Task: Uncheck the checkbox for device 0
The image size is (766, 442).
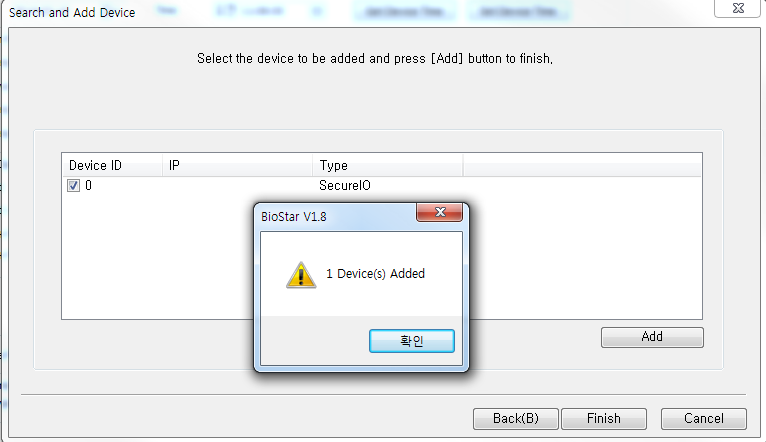Action: [x=73, y=186]
